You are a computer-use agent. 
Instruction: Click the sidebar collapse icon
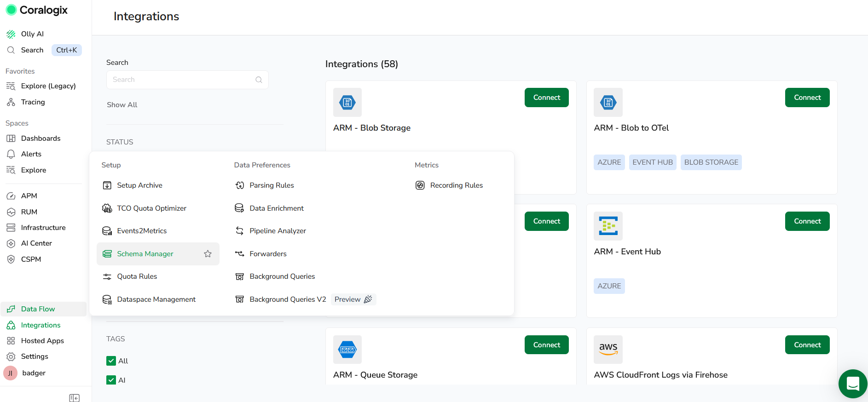[x=74, y=398]
